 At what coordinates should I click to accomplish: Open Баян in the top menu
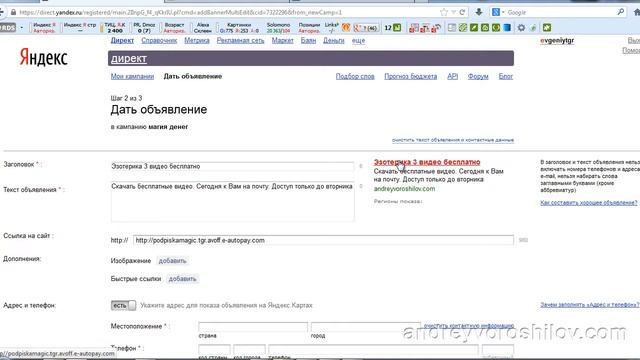point(308,40)
